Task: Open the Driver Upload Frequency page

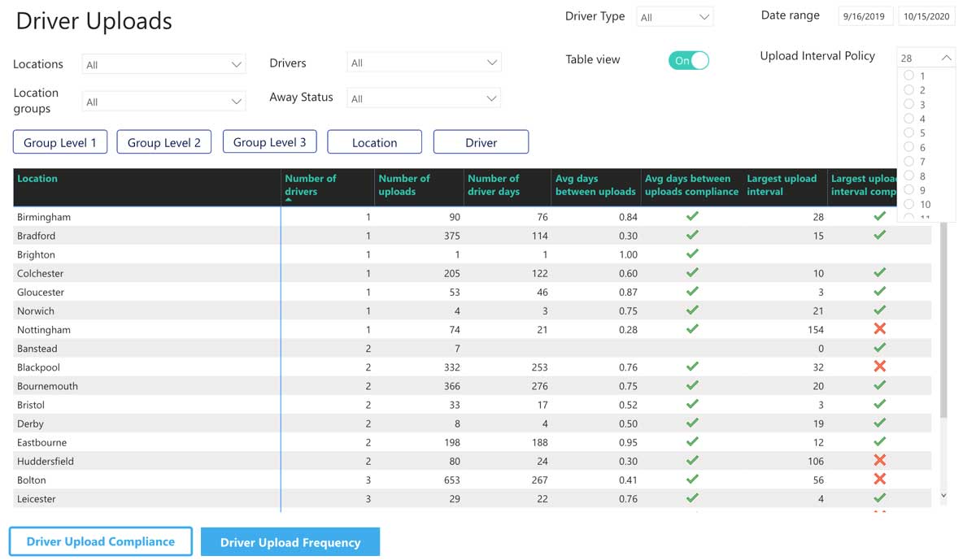Action: [x=290, y=542]
